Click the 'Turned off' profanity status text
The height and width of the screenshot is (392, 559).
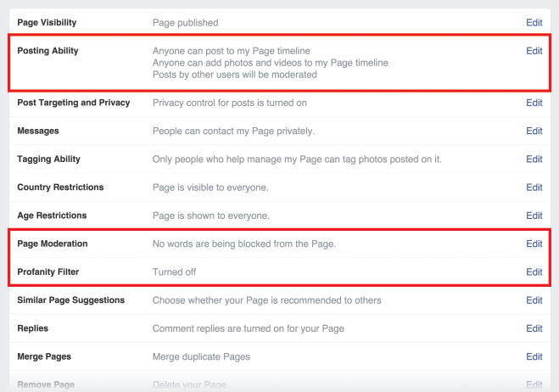point(175,272)
